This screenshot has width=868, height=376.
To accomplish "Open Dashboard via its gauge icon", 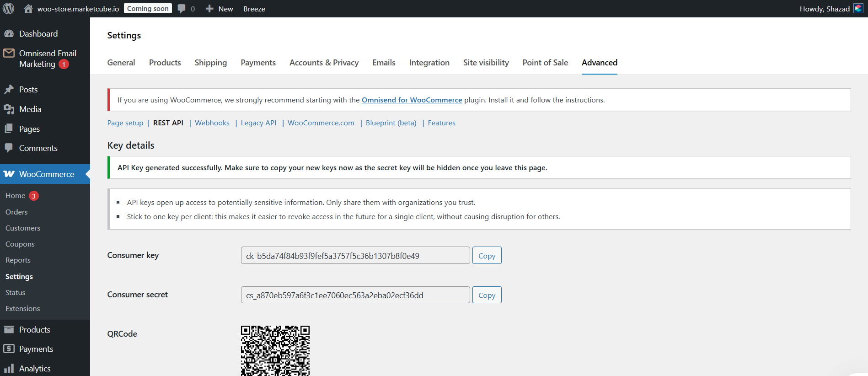I will click(9, 34).
